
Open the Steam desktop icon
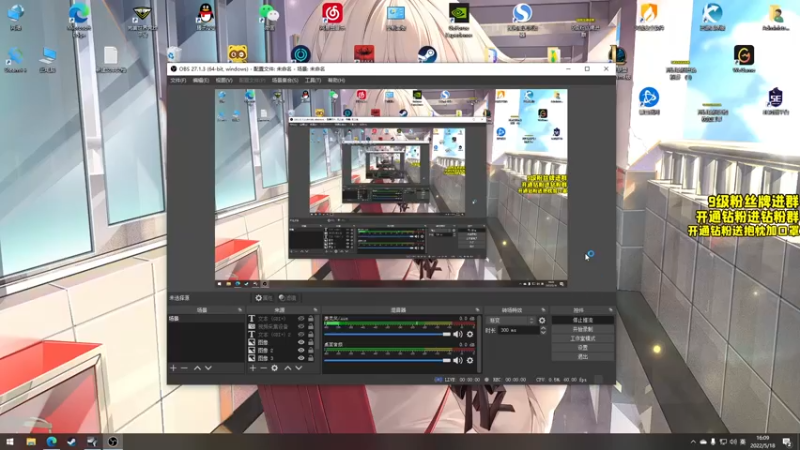[427, 55]
